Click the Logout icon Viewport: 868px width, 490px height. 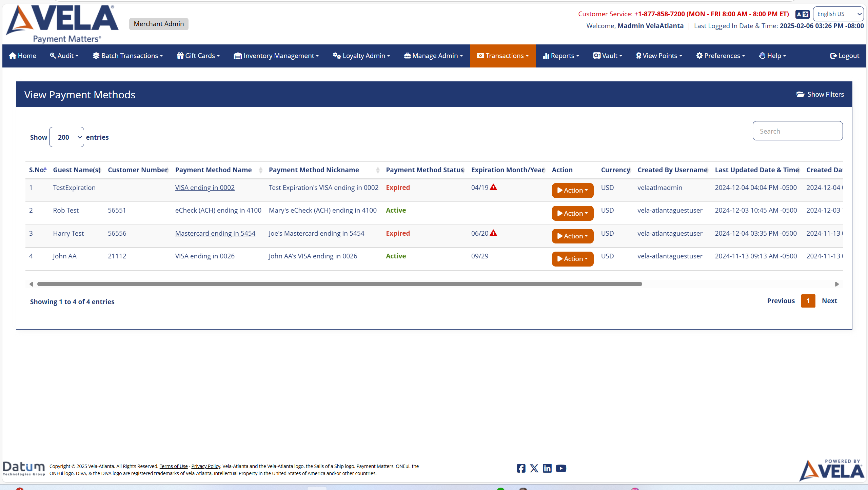[x=833, y=56]
